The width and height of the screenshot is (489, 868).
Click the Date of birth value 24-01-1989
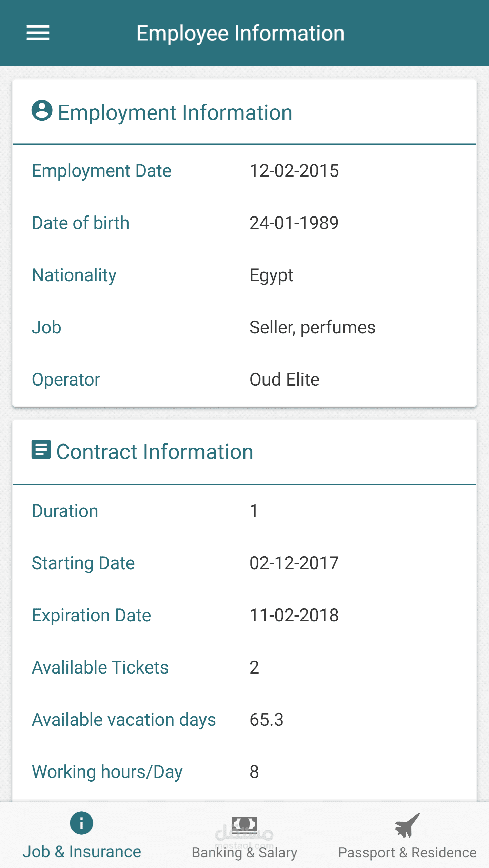coord(294,223)
